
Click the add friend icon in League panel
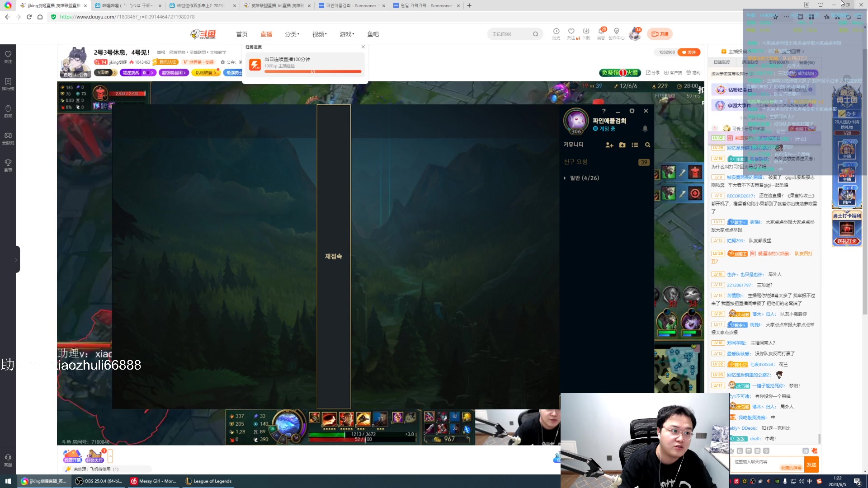(x=609, y=145)
